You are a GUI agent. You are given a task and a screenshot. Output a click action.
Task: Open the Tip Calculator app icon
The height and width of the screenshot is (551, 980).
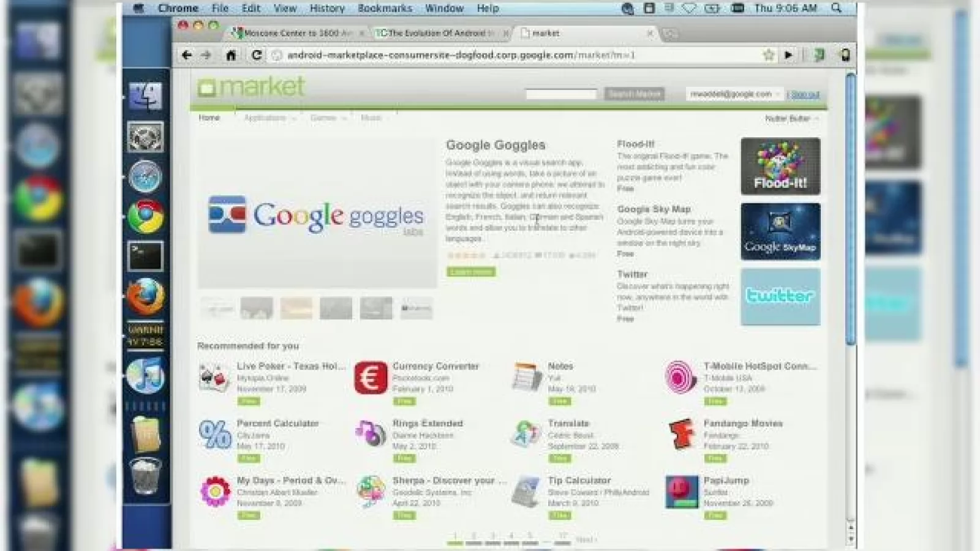pos(526,491)
